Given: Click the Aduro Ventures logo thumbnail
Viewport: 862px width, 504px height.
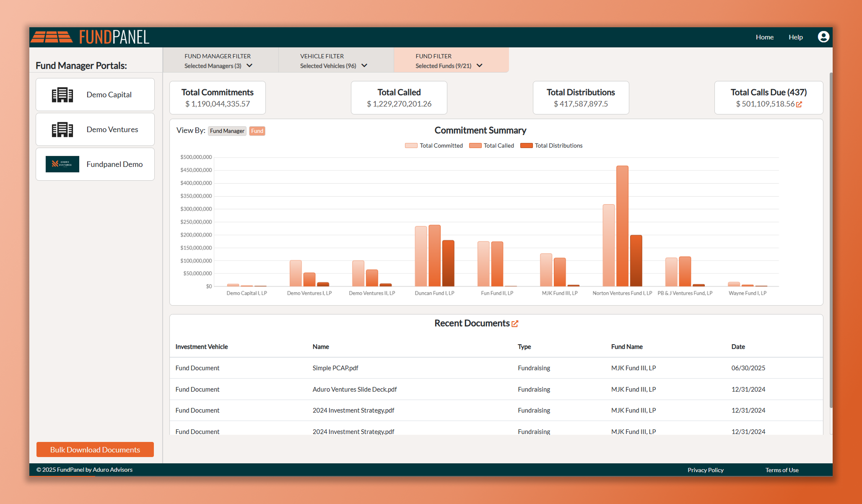Looking at the screenshot, I should click(x=62, y=164).
